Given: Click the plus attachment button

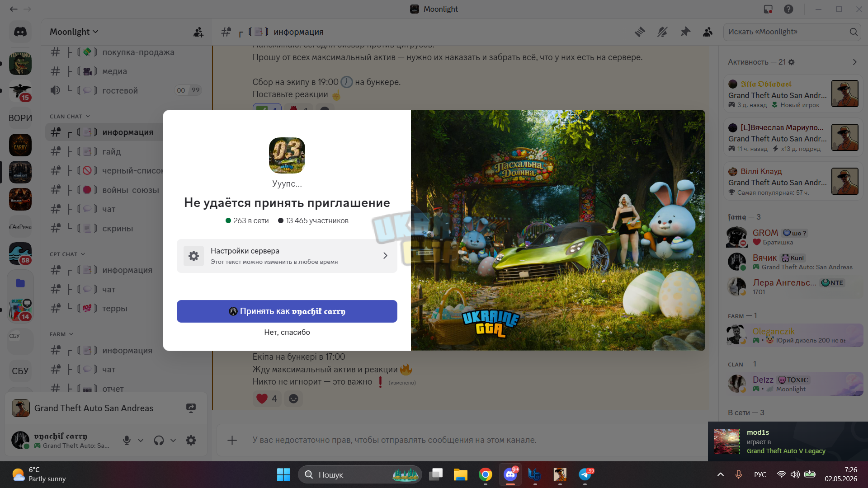Looking at the screenshot, I should click(x=232, y=440).
